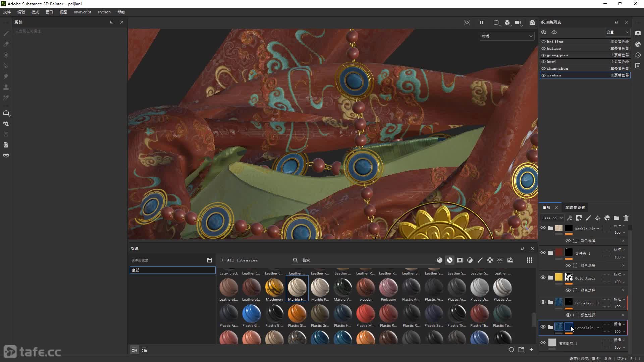644x362 pixels.
Task: Filter assets by Materials sphere icon
Action: pos(440,260)
